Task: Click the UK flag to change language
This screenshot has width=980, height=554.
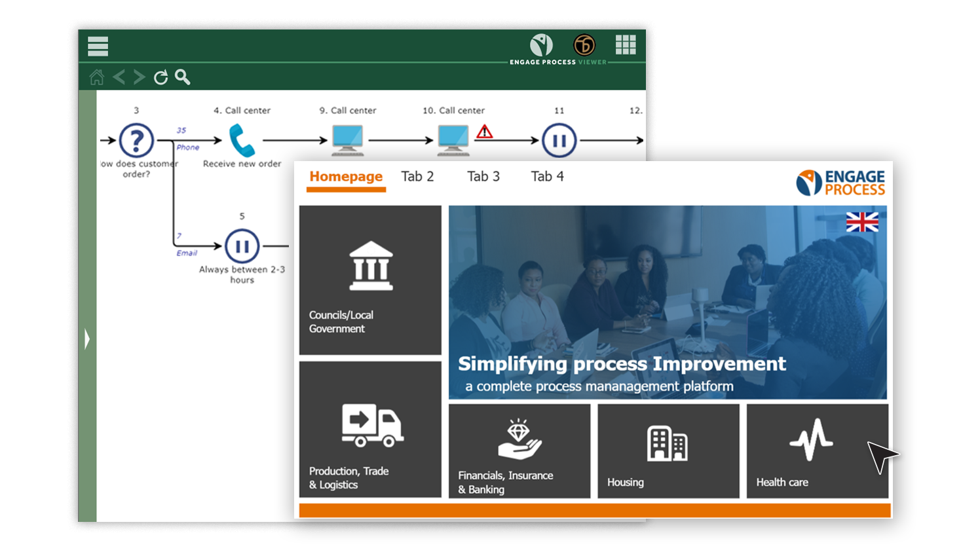Action: (x=863, y=223)
